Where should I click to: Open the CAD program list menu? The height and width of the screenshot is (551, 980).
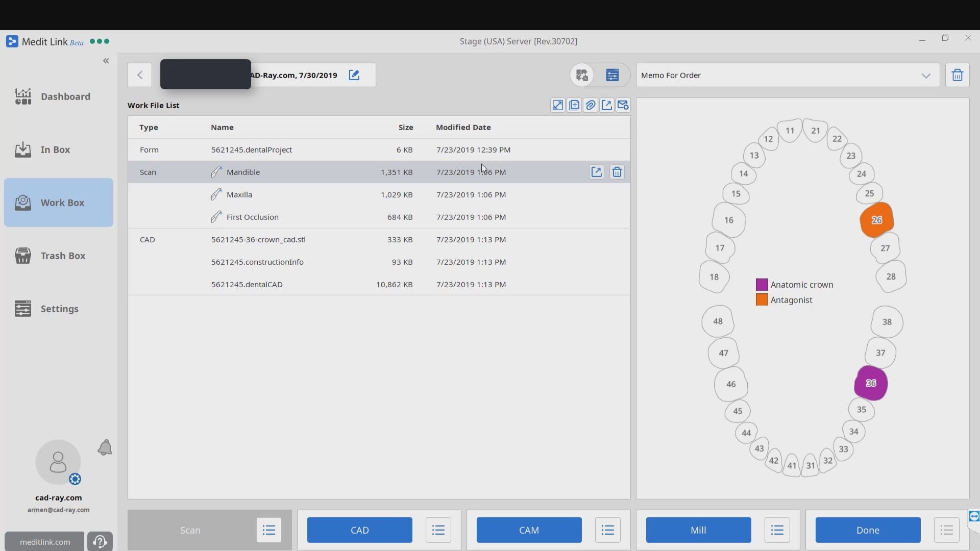[x=438, y=530]
